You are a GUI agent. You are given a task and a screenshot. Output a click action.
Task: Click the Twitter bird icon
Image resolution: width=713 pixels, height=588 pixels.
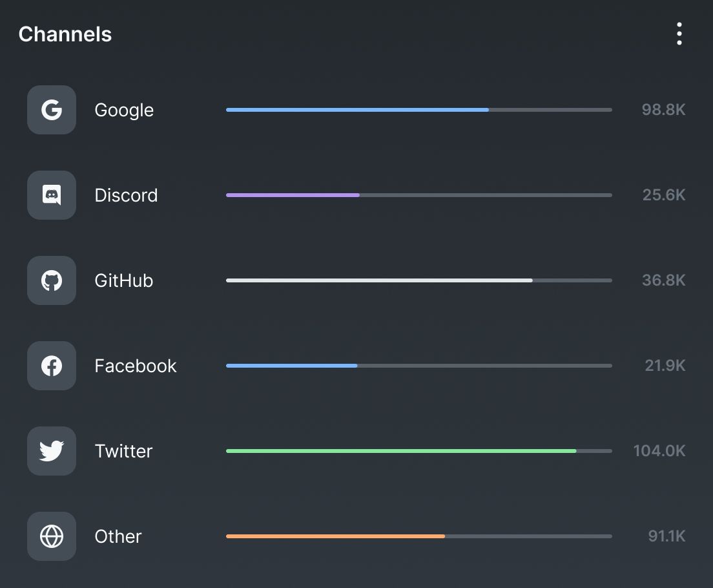coord(52,451)
